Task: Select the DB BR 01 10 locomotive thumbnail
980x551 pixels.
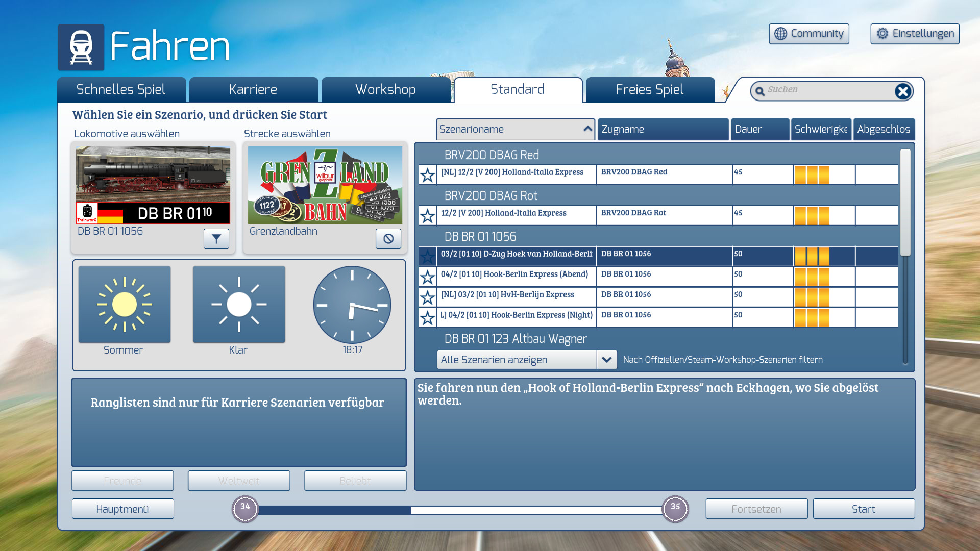Action: coord(153,185)
